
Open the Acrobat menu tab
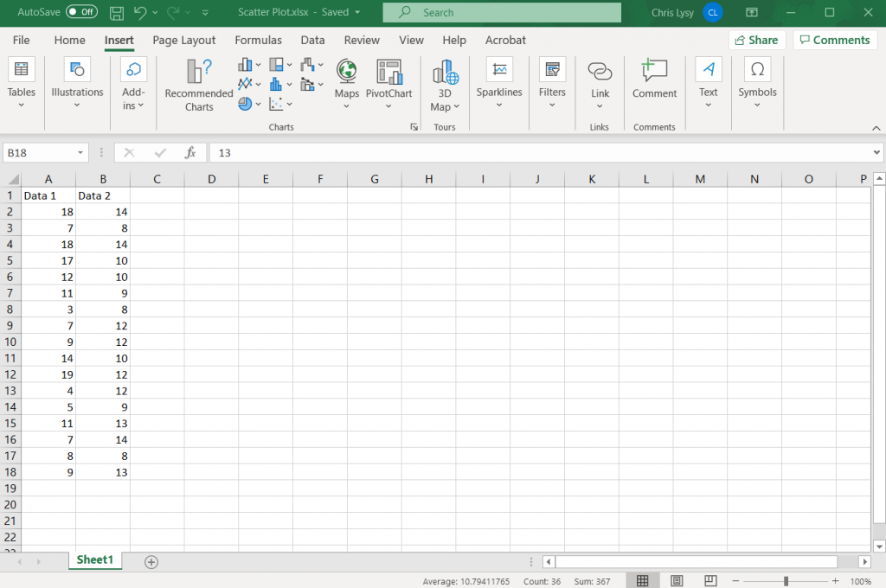coord(504,40)
